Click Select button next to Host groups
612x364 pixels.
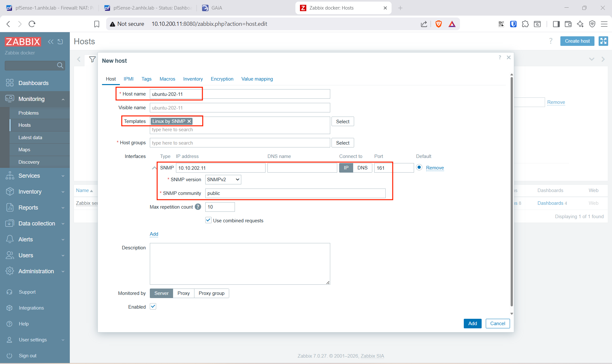point(343,143)
